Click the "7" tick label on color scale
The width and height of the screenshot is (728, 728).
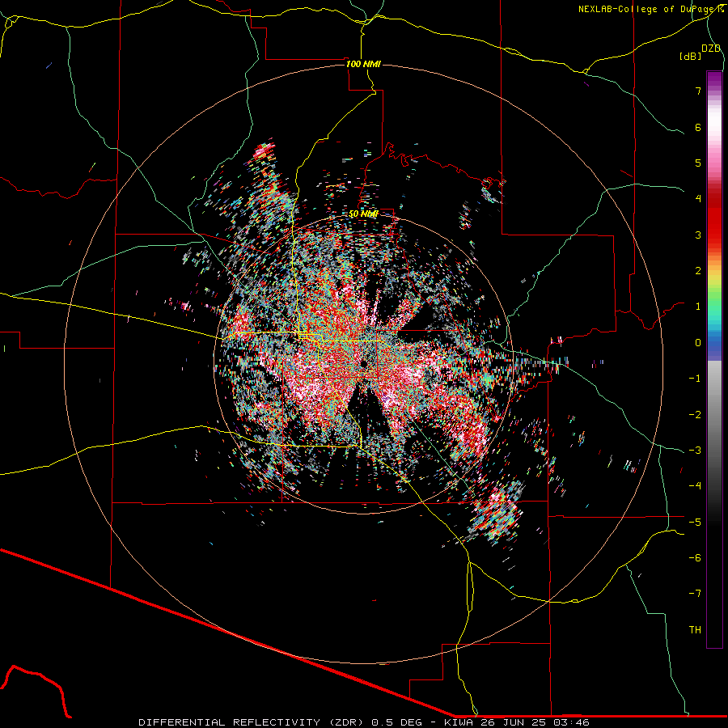click(x=698, y=91)
